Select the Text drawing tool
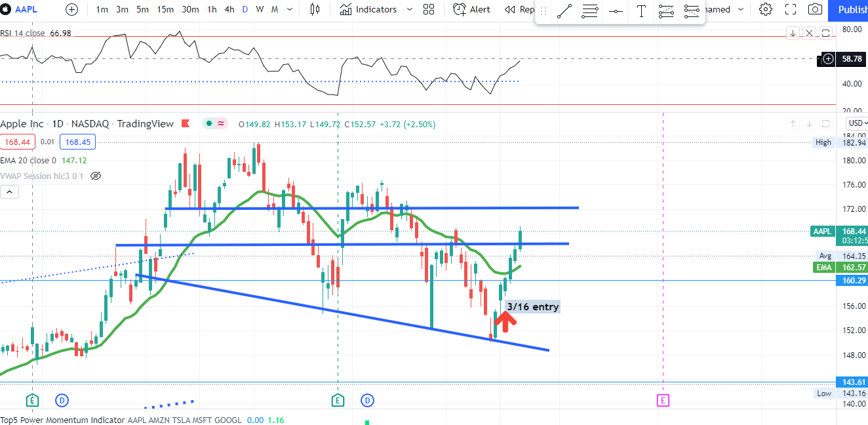Image resolution: width=868 pixels, height=425 pixels. coord(641,10)
